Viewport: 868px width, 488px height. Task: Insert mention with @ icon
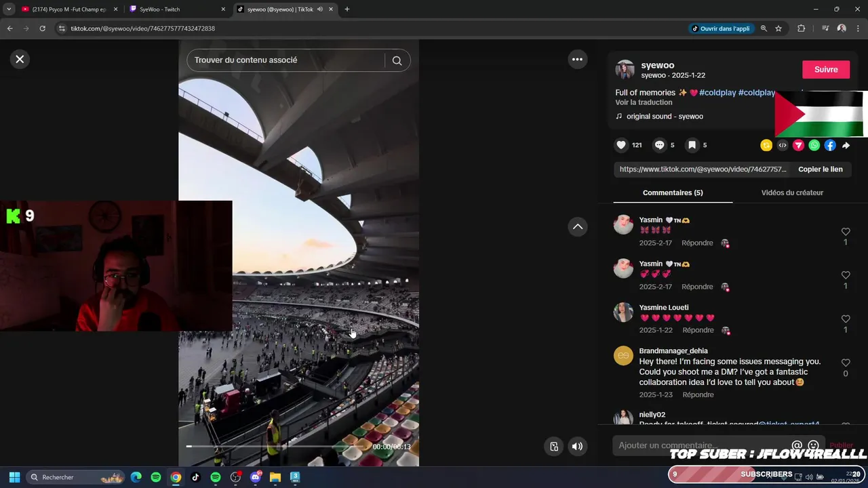pyautogui.click(x=797, y=446)
